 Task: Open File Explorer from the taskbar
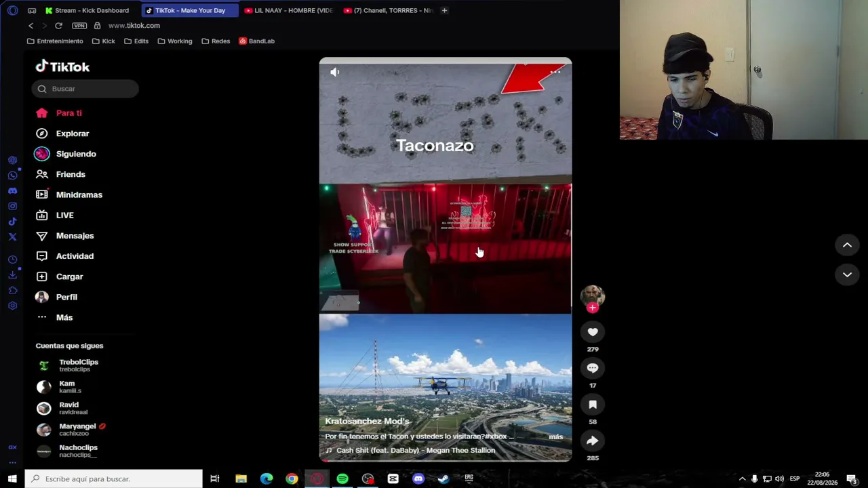(241, 479)
